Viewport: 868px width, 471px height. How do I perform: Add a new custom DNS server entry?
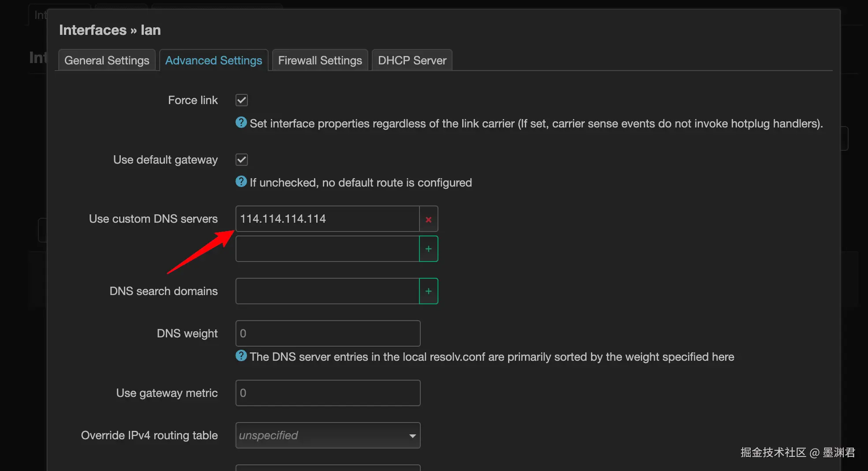(x=428, y=249)
